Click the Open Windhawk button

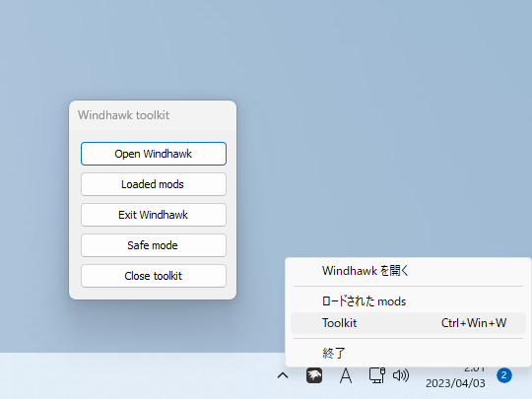pyautogui.click(x=154, y=154)
